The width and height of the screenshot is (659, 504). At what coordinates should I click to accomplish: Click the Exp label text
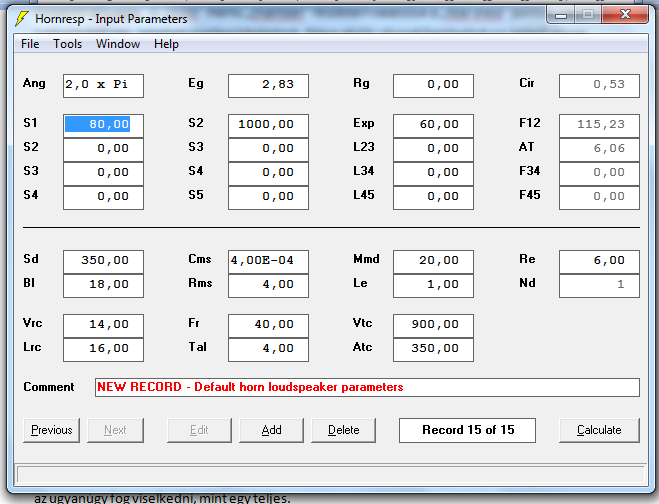click(x=364, y=123)
